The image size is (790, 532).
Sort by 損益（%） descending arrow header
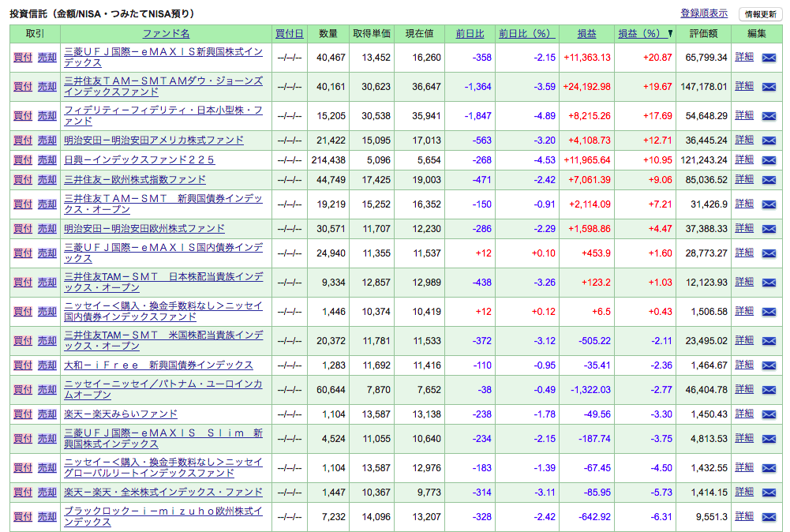pyautogui.click(x=646, y=33)
